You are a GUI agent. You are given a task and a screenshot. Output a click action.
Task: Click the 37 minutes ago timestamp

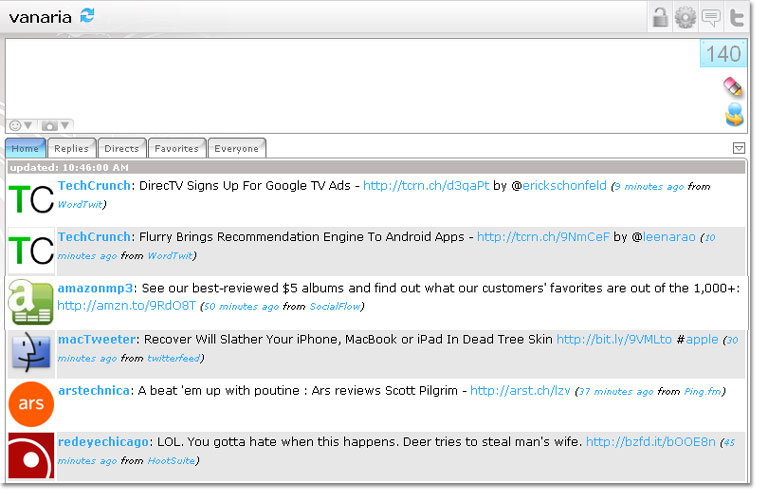[x=616, y=391]
